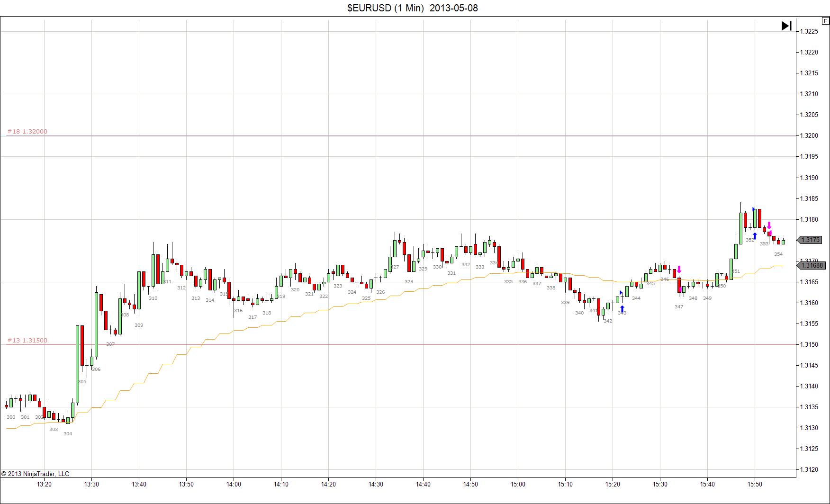
Task: Click the current price marker 1.3175
Action: (x=811, y=240)
